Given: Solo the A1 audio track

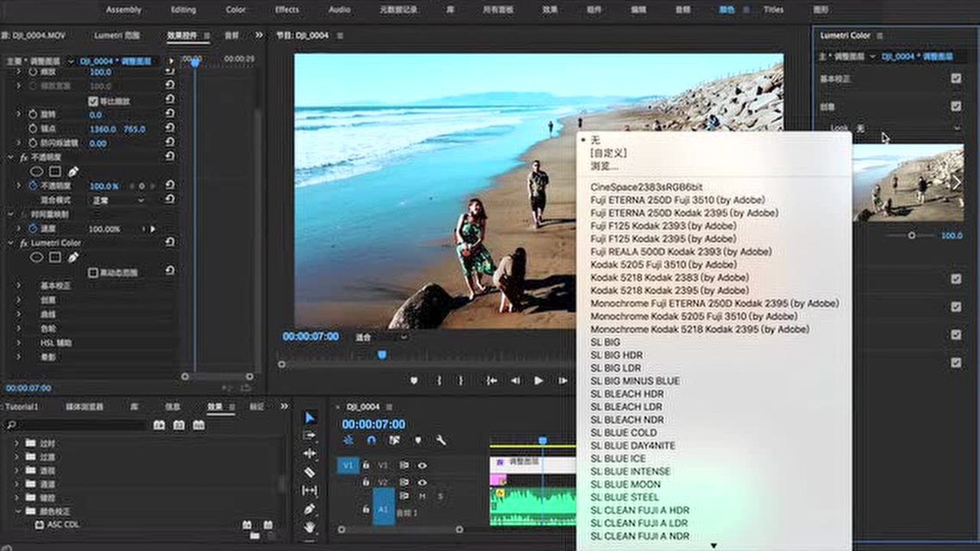Looking at the screenshot, I should [439, 497].
